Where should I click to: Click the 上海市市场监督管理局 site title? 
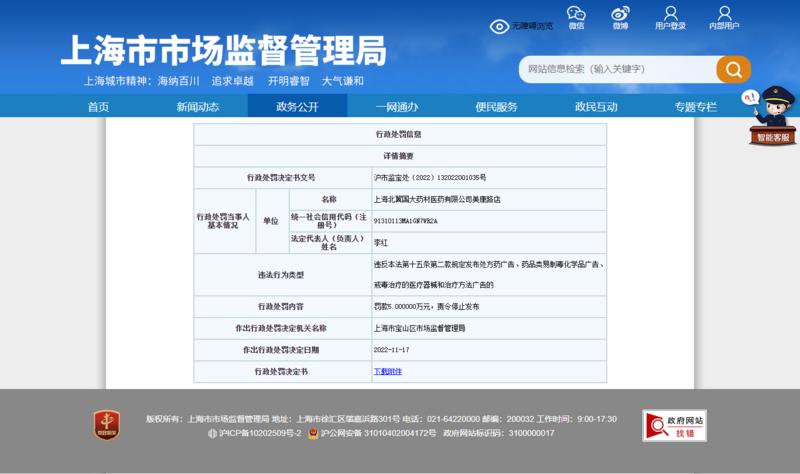(x=224, y=51)
